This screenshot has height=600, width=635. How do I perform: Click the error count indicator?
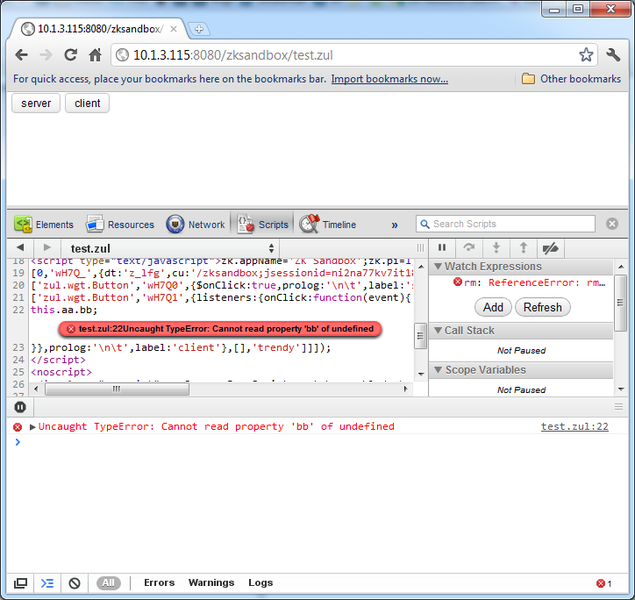tap(604, 583)
